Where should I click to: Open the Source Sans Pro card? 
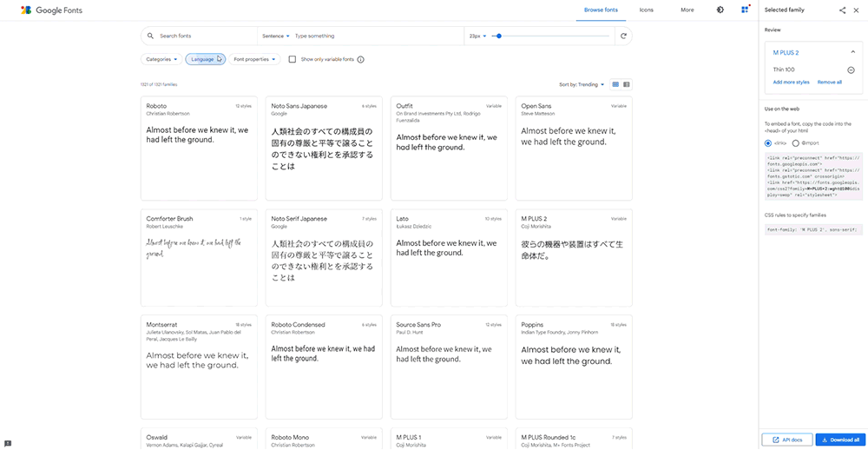(x=449, y=367)
